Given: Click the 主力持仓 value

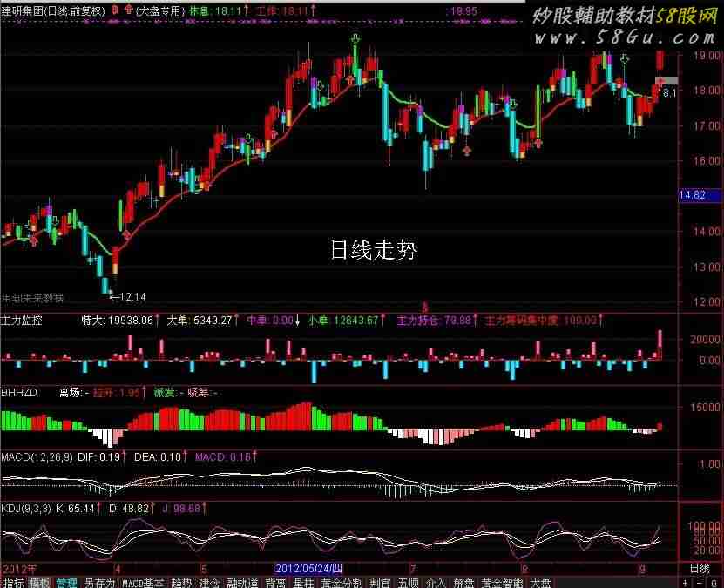Looking at the screenshot, I should tap(436, 320).
